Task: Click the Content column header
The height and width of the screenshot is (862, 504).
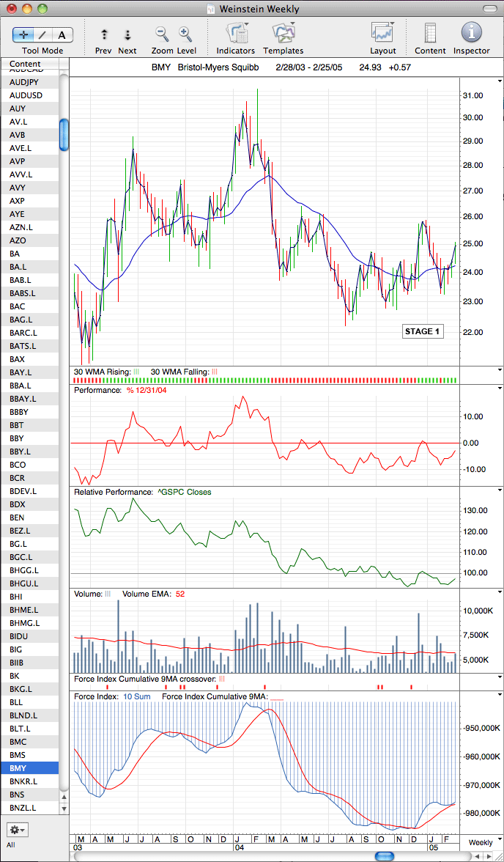Action: [x=30, y=64]
